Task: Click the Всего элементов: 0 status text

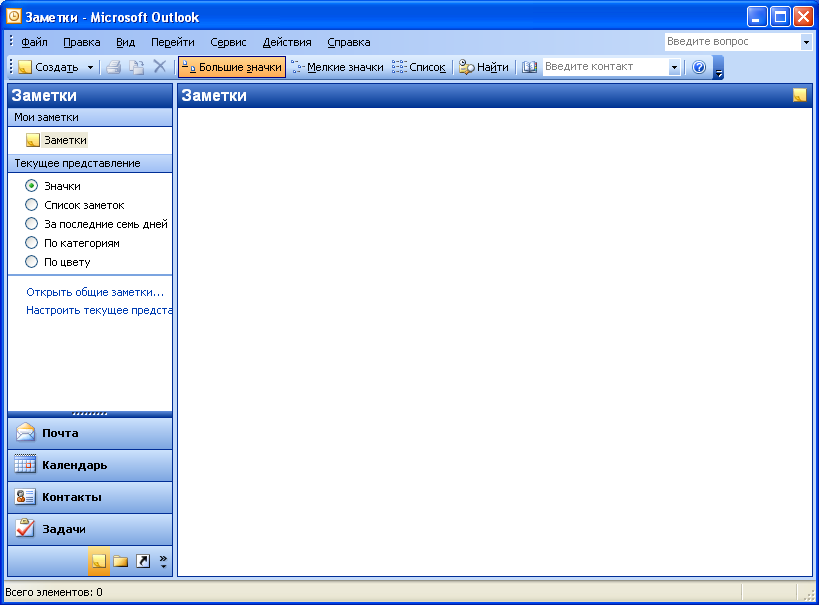Action: coord(54,592)
